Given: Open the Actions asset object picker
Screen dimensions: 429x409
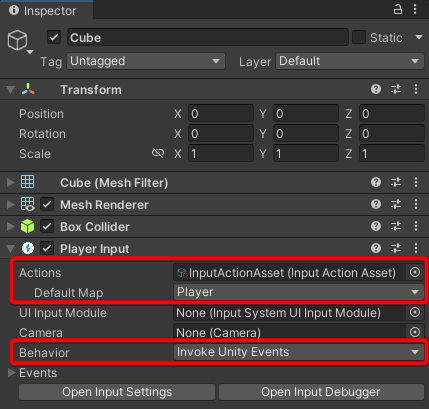Looking at the screenshot, I should [x=415, y=273].
